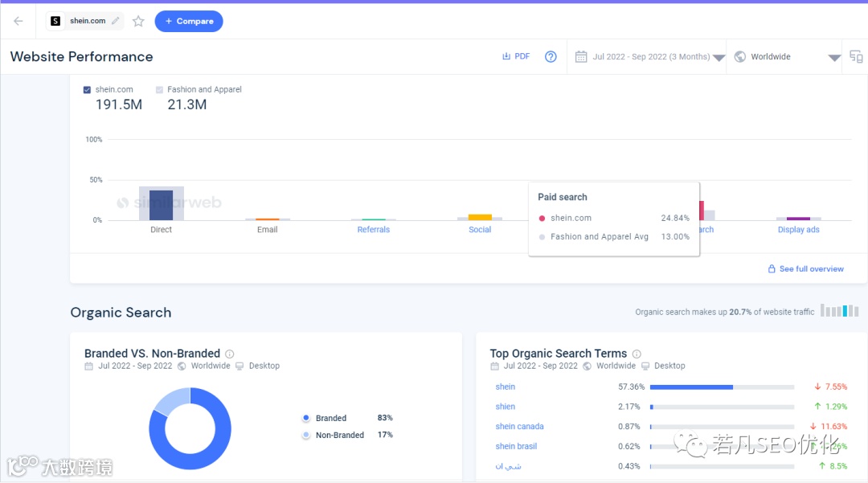Viewport: 868px width, 483px height.
Task: Open the Display ads channel link
Action: (x=798, y=230)
